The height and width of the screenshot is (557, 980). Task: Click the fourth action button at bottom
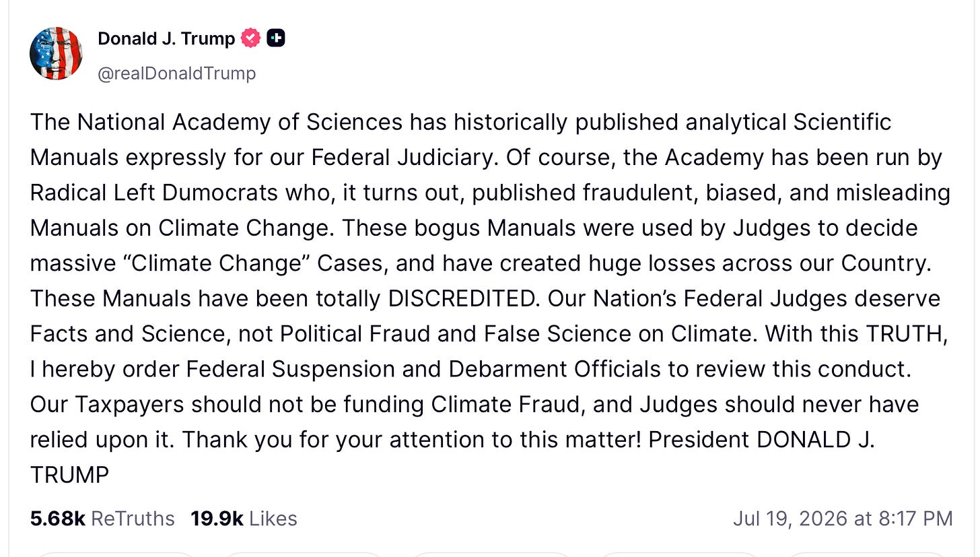(679, 554)
